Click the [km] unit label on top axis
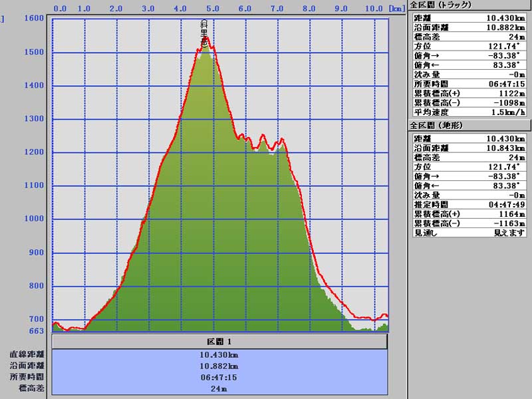Viewport: 532px width, 399px height. click(397, 9)
